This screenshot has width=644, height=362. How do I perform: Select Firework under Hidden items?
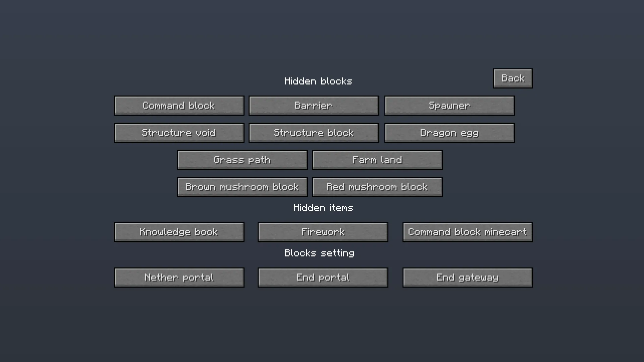pyautogui.click(x=323, y=232)
